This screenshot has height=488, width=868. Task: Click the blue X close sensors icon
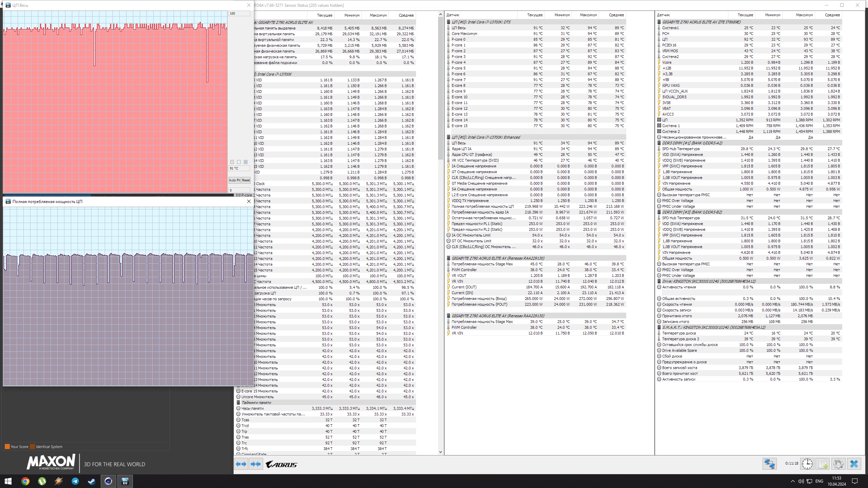tap(854, 464)
